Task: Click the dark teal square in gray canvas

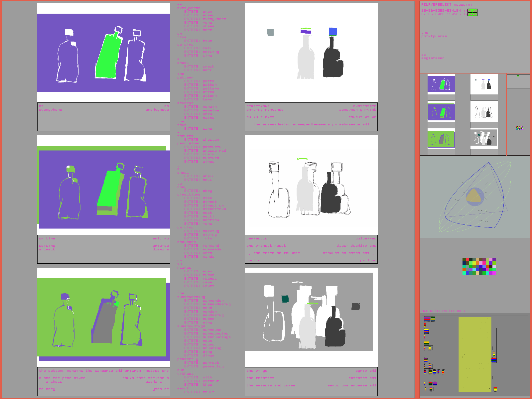Action: 285,299
